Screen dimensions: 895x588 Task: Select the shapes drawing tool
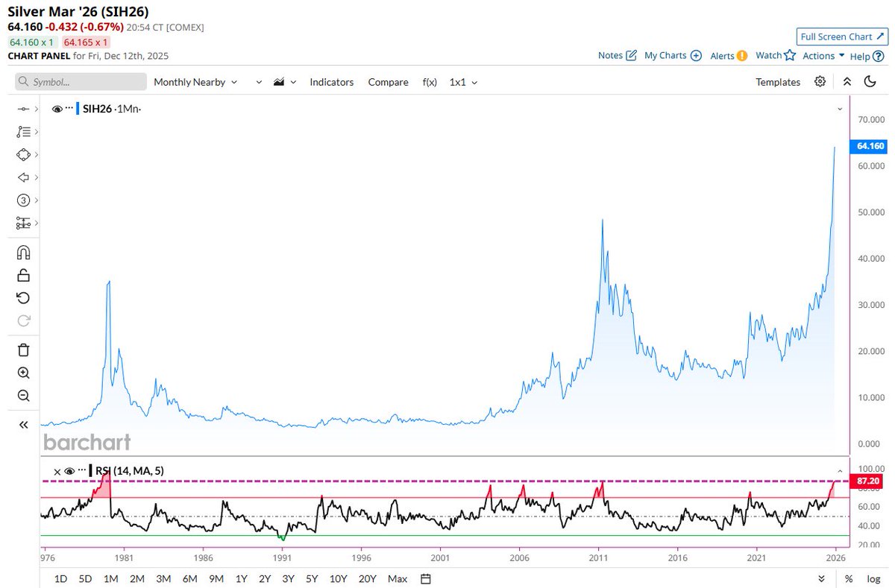pos(22,154)
